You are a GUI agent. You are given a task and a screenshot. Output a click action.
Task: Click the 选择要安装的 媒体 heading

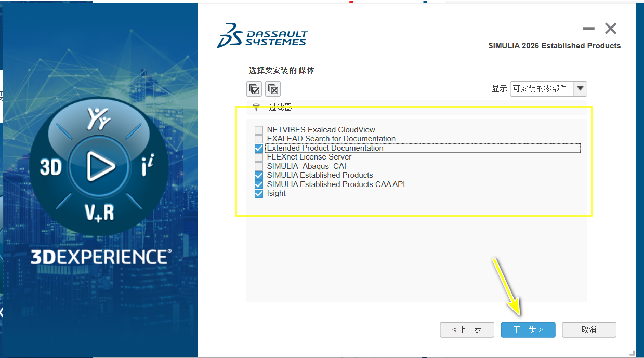click(281, 70)
